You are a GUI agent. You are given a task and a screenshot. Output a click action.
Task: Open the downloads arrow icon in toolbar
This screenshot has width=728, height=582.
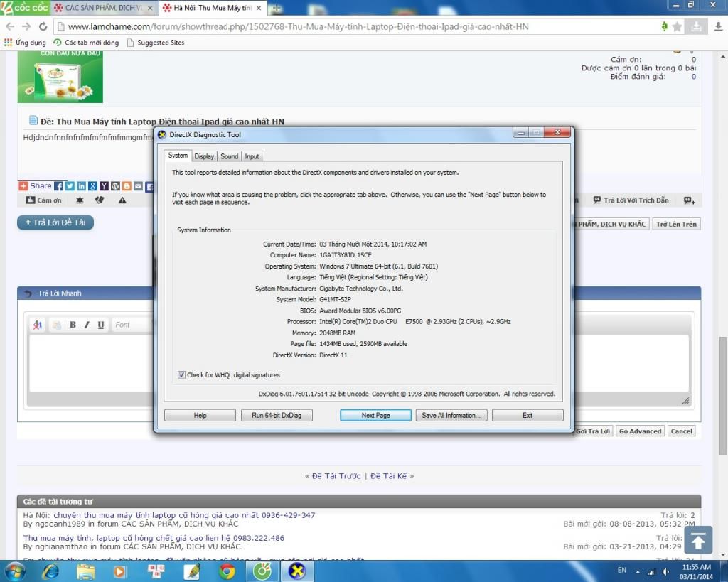point(697,26)
